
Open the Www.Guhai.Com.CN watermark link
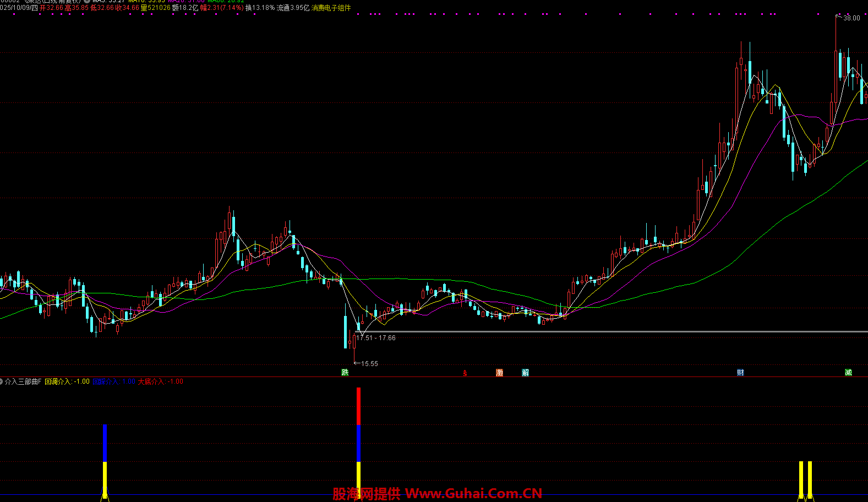coord(473,493)
